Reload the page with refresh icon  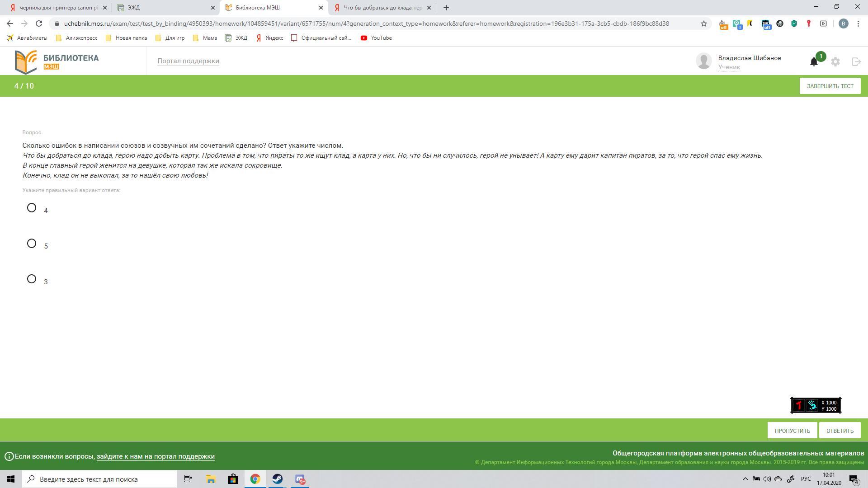[x=39, y=23]
